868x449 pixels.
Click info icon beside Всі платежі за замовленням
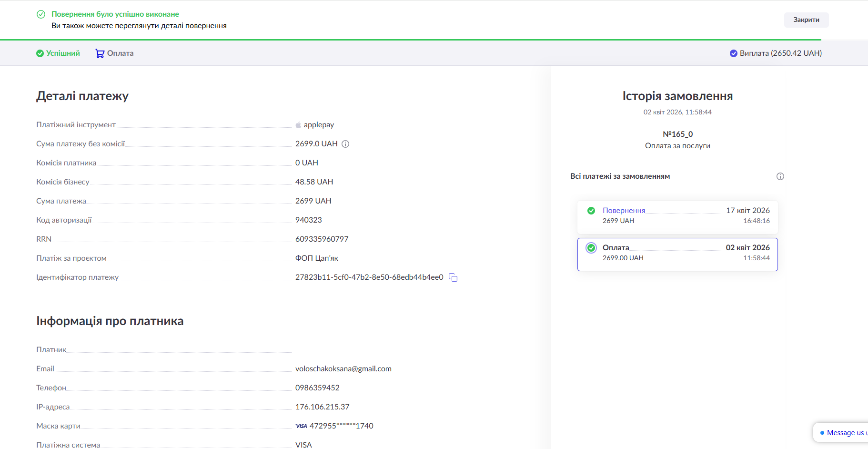coord(780,176)
